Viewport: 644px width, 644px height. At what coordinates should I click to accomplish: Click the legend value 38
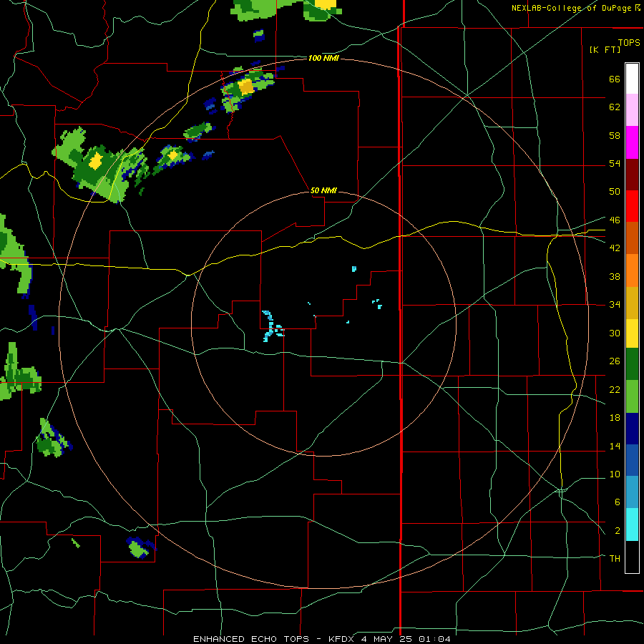coord(614,276)
